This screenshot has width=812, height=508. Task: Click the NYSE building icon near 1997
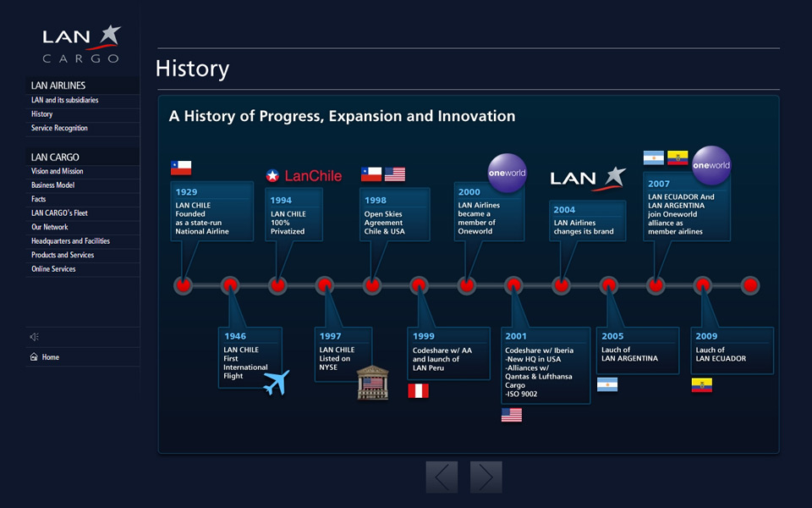373,383
